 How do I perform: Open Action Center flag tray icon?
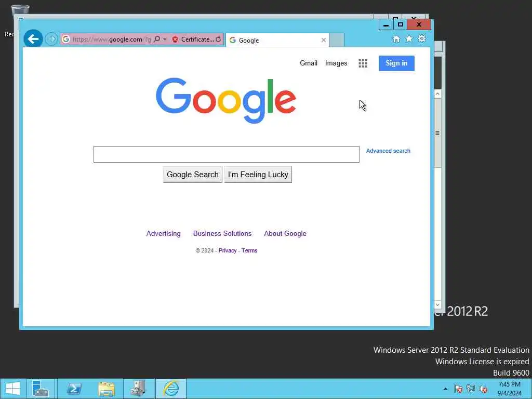(458, 389)
